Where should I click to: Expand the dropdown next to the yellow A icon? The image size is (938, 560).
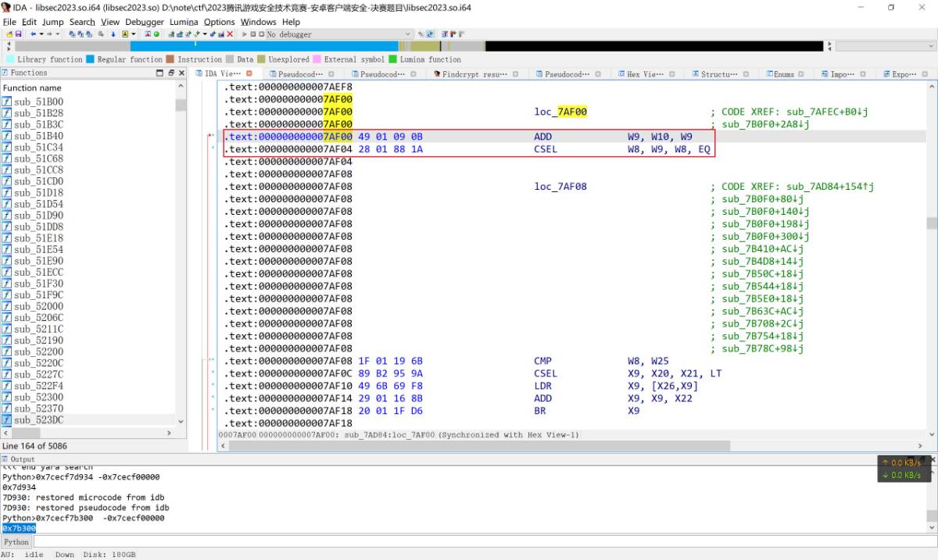point(134,34)
